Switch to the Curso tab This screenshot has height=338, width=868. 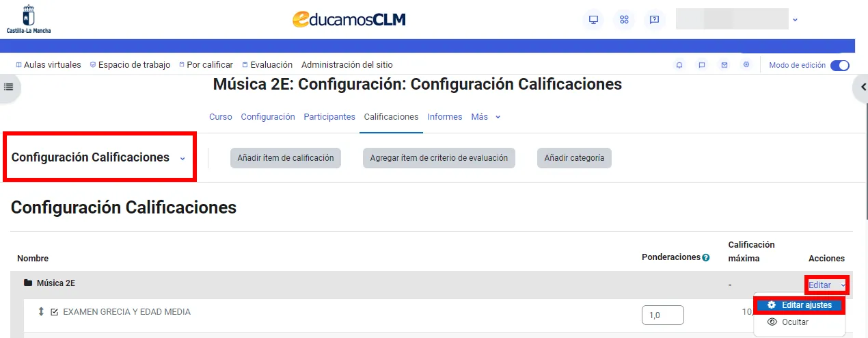(x=220, y=117)
